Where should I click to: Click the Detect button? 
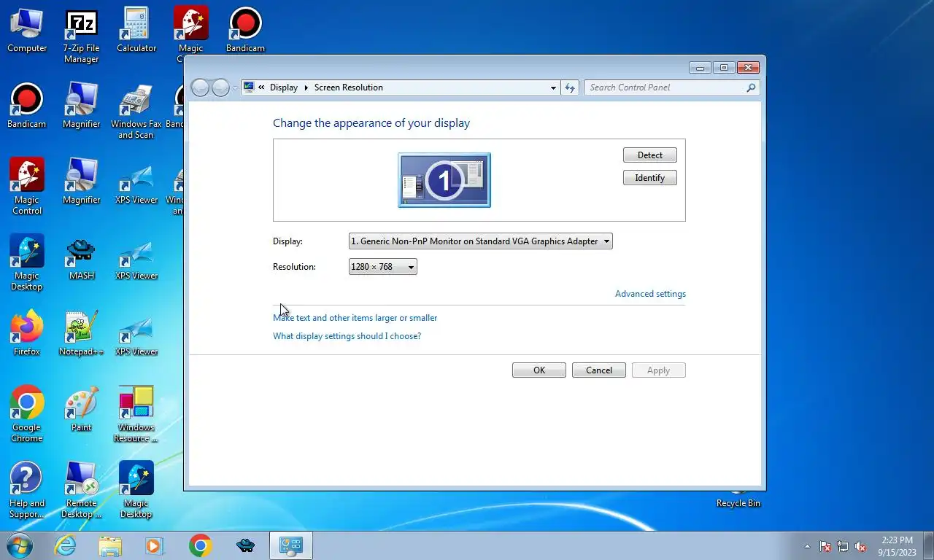point(649,155)
